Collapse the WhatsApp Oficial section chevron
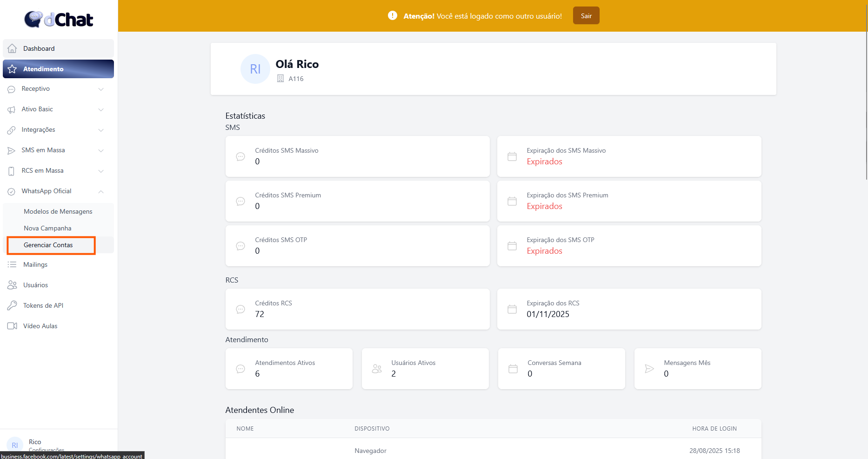The height and width of the screenshot is (459, 868). [x=101, y=191]
